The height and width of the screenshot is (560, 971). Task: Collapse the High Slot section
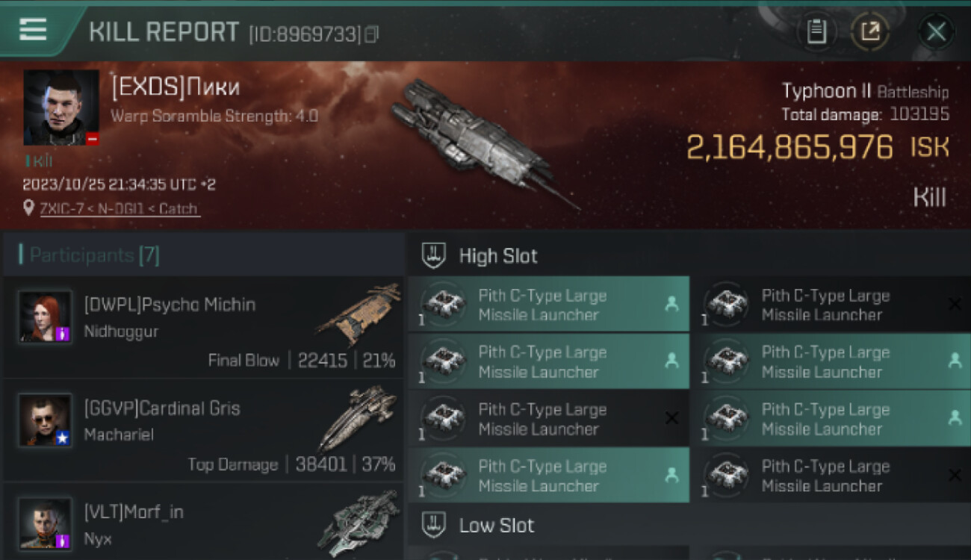point(497,256)
